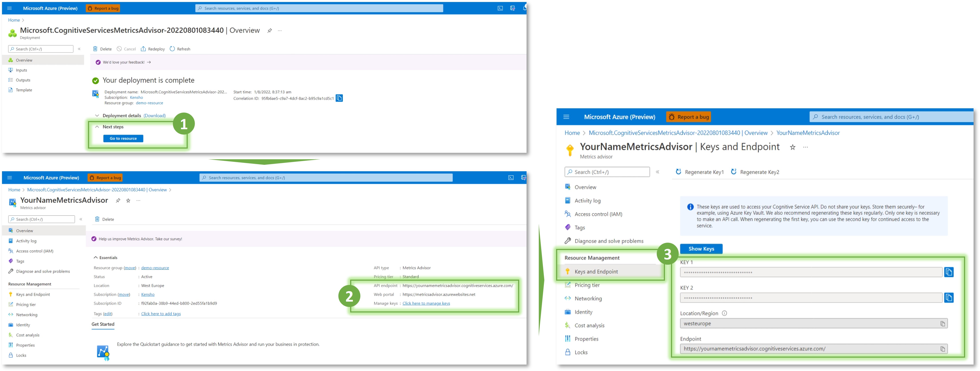Copy KEY 2 to clipboard
Screen dimensions: 980x371
tap(948, 297)
